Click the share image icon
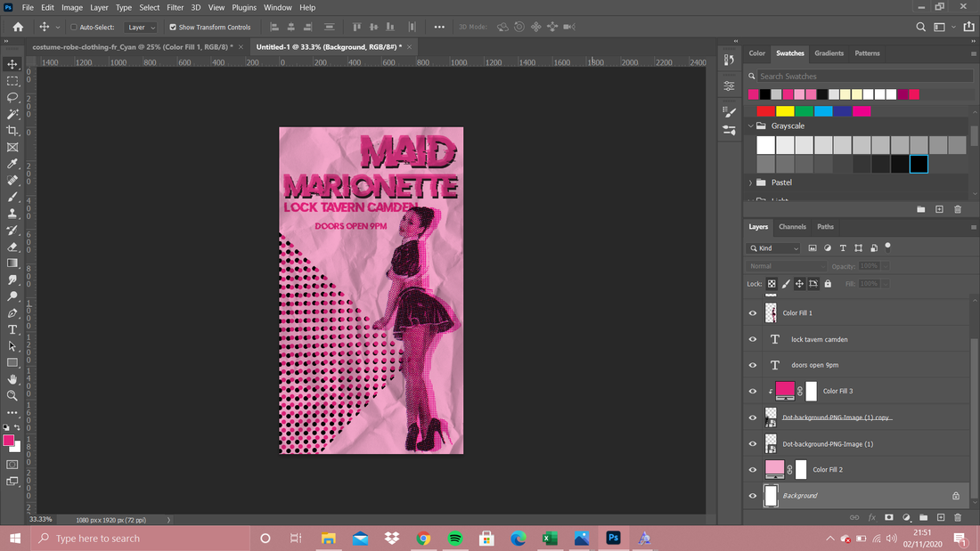The image size is (980, 551). click(x=968, y=27)
